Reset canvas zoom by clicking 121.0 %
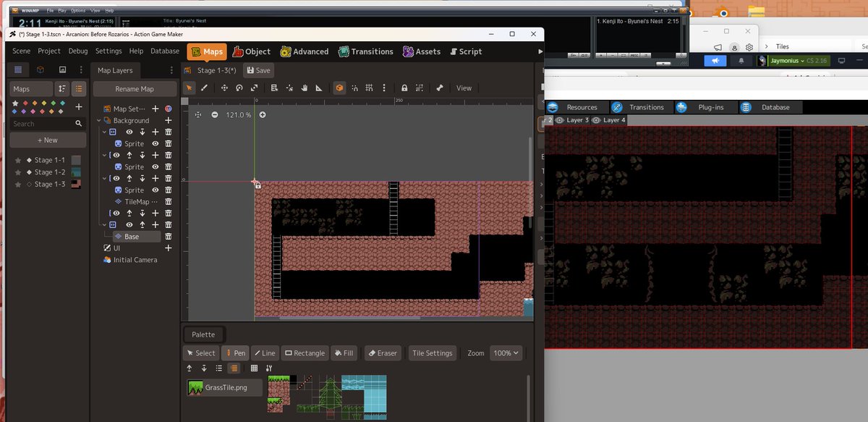The width and height of the screenshot is (868, 422). pos(239,114)
